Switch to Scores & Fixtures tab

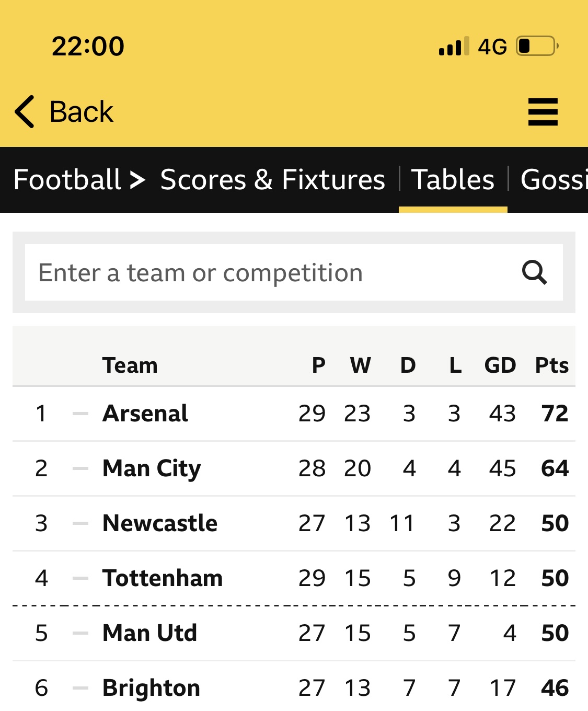tap(272, 180)
